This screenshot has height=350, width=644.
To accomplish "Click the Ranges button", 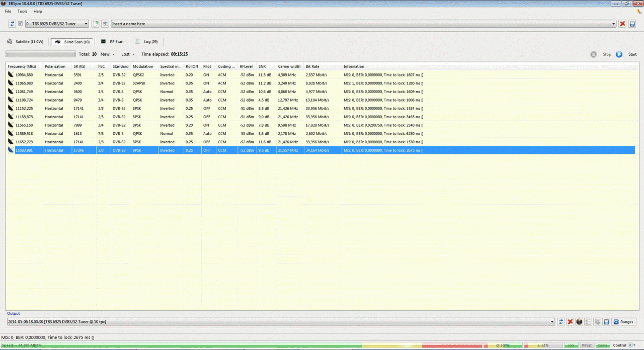I will point(623,322).
